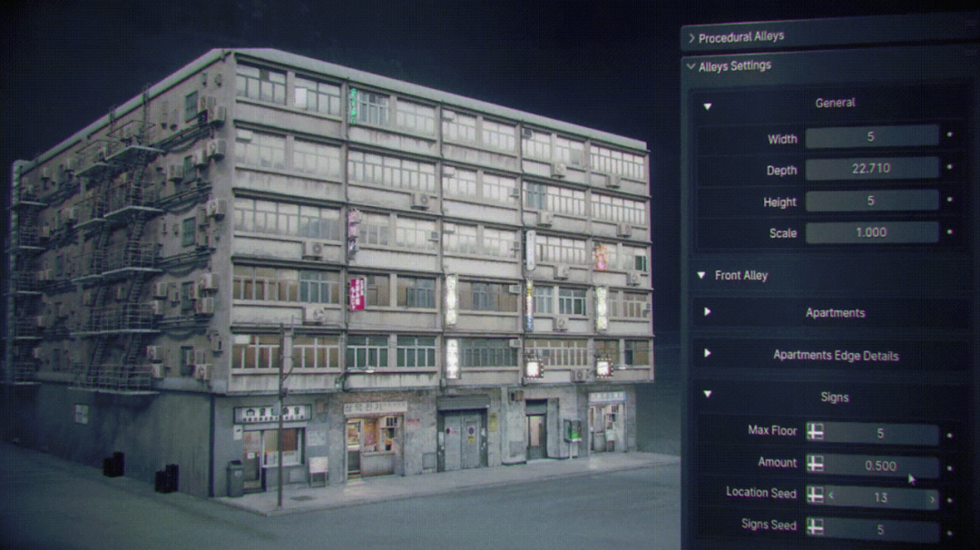Increase Location Seed with right arrow

coord(933,499)
